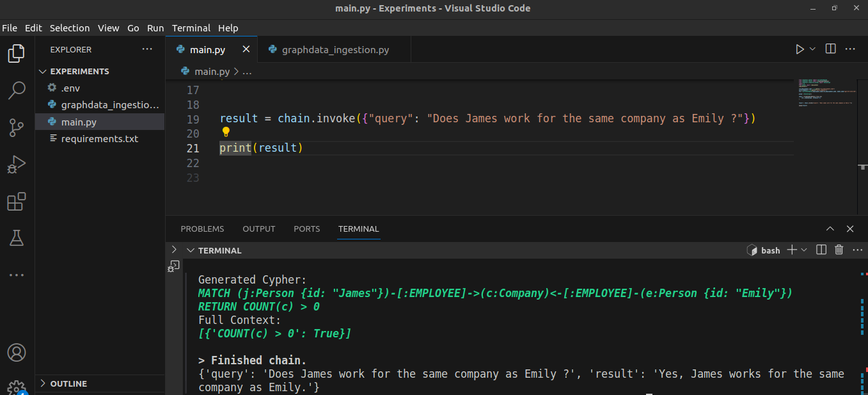Open the Extensions view
The image size is (868, 395).
[x=16, y=201]
